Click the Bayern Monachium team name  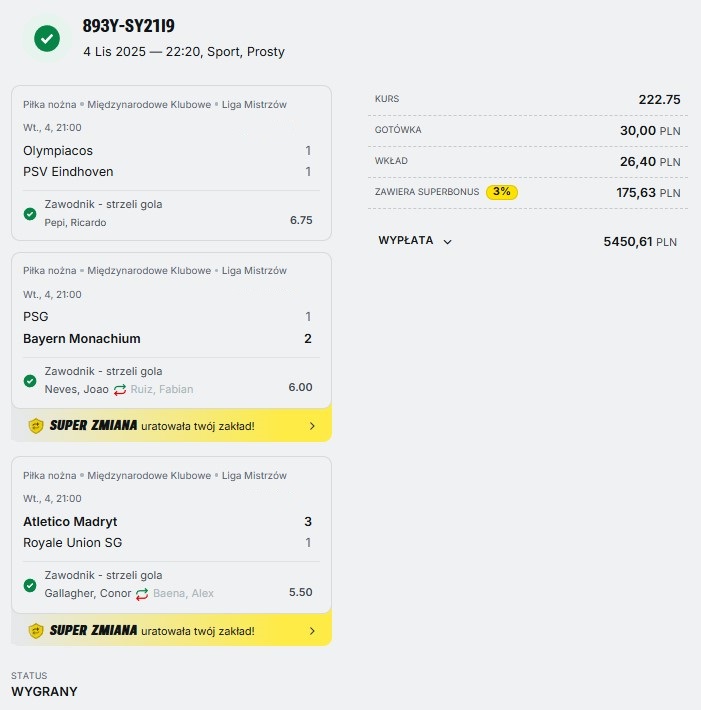(82, 339)
